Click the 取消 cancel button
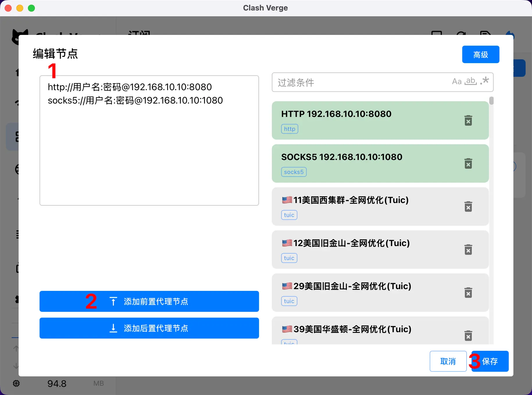 [x=448, y=361]
